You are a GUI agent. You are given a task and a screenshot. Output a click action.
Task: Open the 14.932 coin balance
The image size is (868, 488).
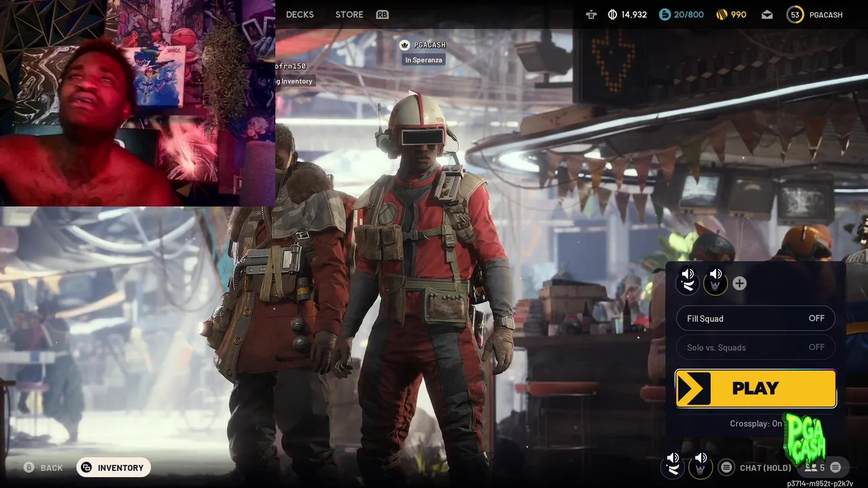click(634, 14)
